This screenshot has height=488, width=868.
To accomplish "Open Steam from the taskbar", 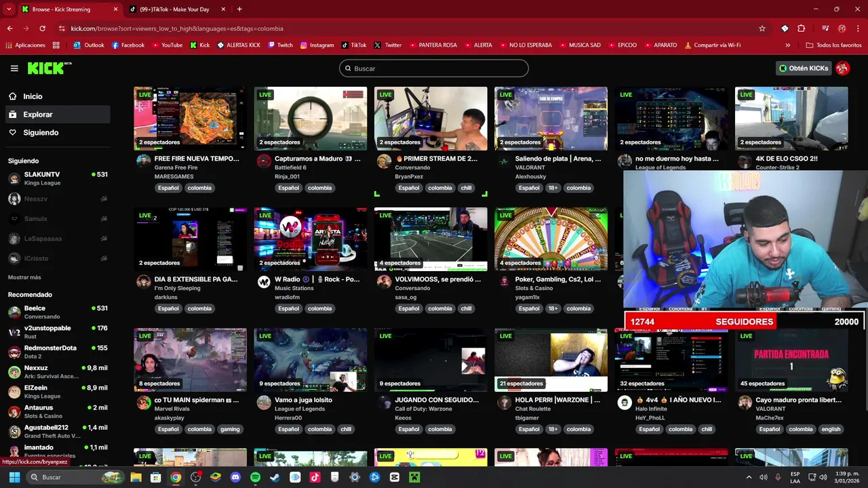I will (x=275, y=477).
